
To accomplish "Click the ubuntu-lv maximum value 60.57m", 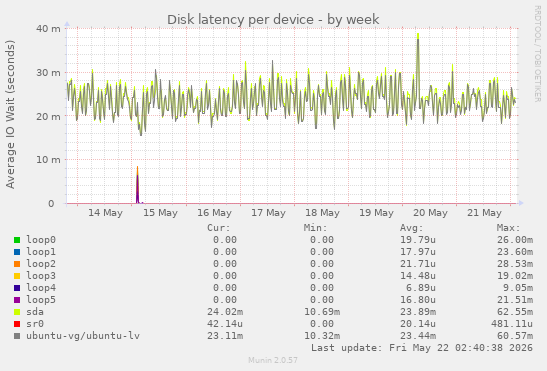I will [515, 336].
